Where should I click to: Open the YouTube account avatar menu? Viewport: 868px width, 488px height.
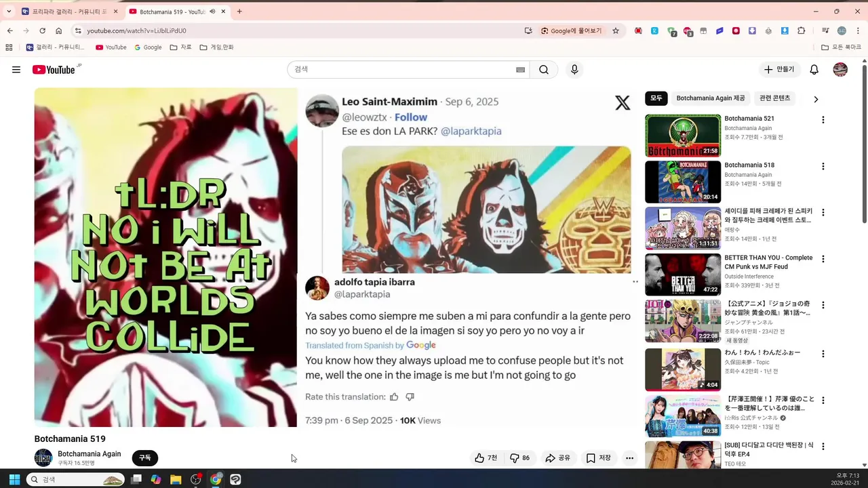(840, 70)
